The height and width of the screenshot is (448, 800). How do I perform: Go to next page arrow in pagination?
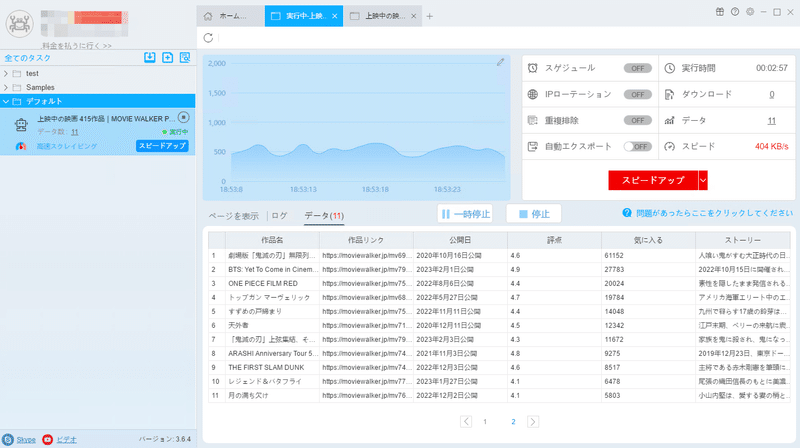pyautogui.click(x=533, y=421)
